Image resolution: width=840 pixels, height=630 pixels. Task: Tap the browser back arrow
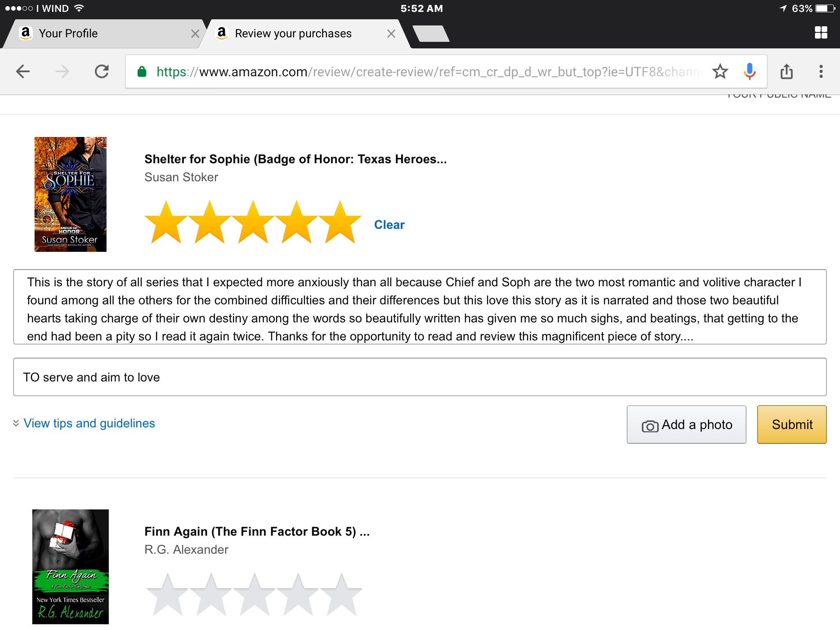pyautogui.click(x=23, y=72)
